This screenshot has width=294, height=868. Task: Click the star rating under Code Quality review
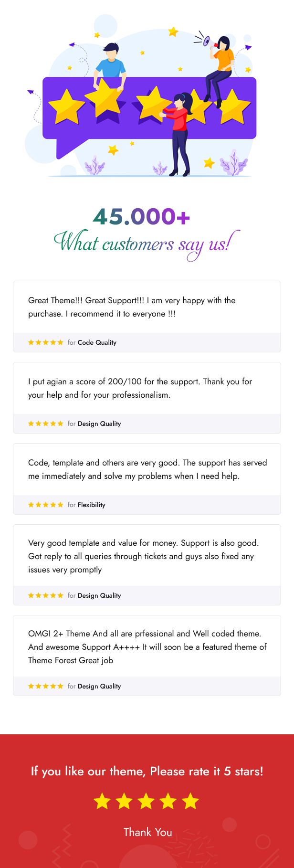[x=45, y=342]
